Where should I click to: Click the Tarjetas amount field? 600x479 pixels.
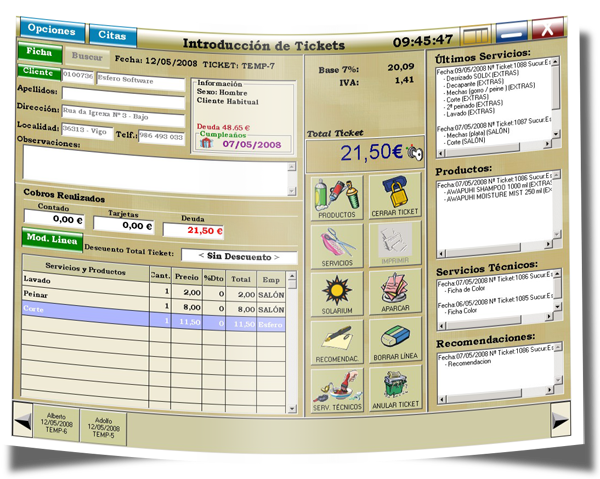pyautogui.click(x=124, y=225)
